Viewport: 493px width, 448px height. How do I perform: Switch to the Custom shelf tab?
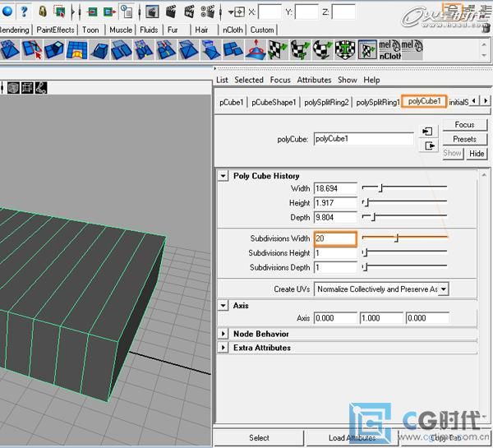pos(262,30)
